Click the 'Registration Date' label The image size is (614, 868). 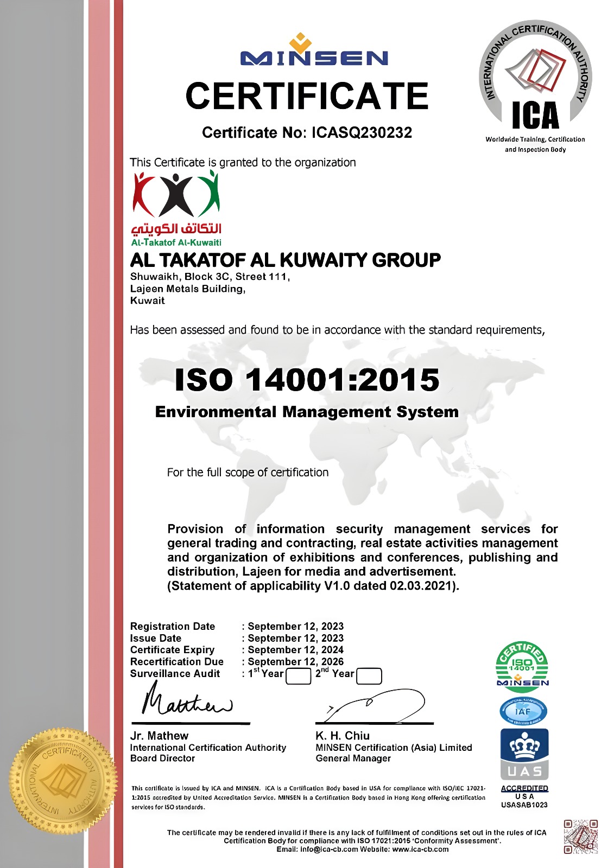[173, 627]
